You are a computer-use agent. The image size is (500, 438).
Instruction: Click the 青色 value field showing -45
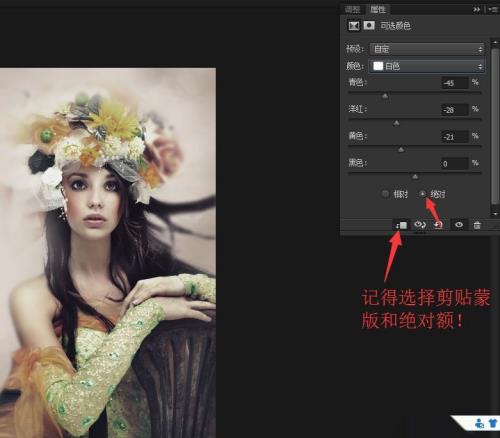[x=455, y=83]
